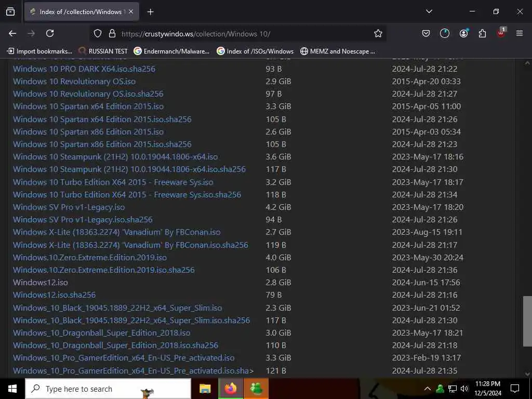Show hidden system tray icons chevron
The width and height of the screenshot is (532, 399).
428,389
